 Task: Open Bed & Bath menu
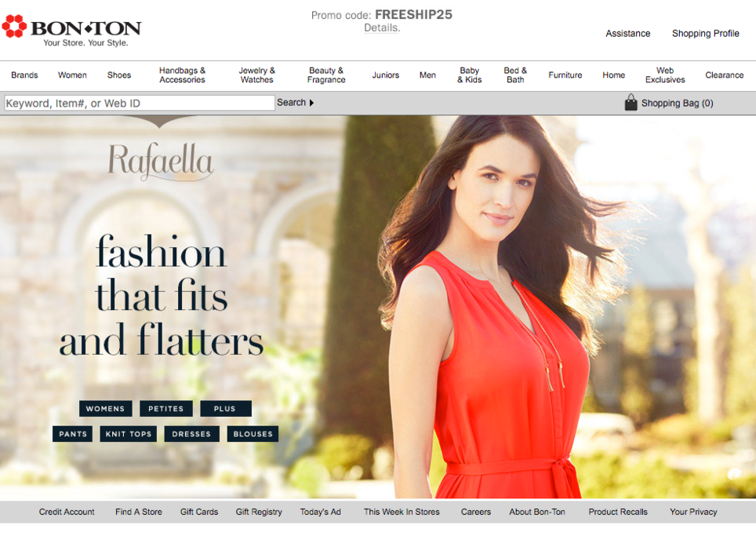(x=515, y=75)
